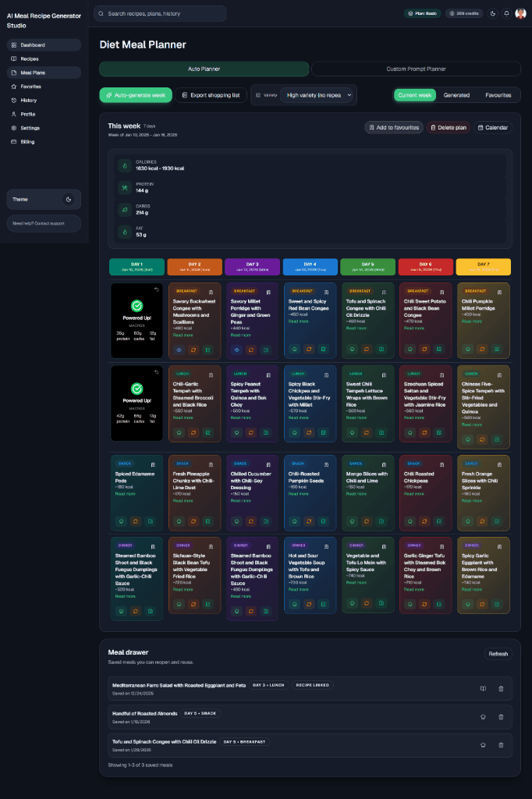
Task: Refresh the Meal drawer
Action: (498, 654)
